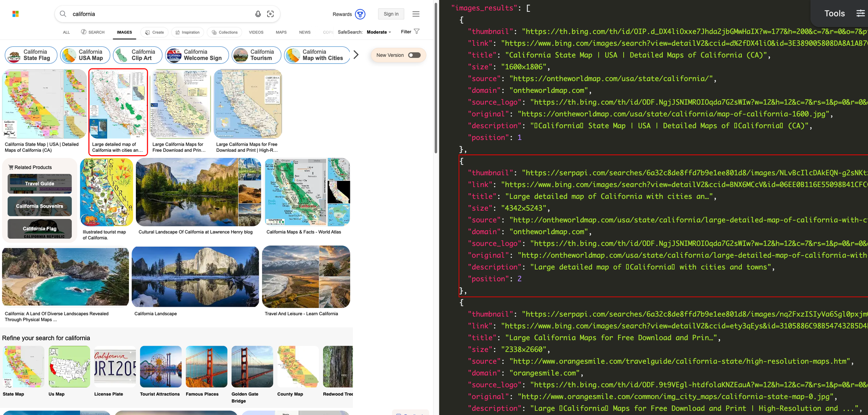Switch to the ALL tab
The height and width of the screenshot is (415, 868).
[66, 32]
